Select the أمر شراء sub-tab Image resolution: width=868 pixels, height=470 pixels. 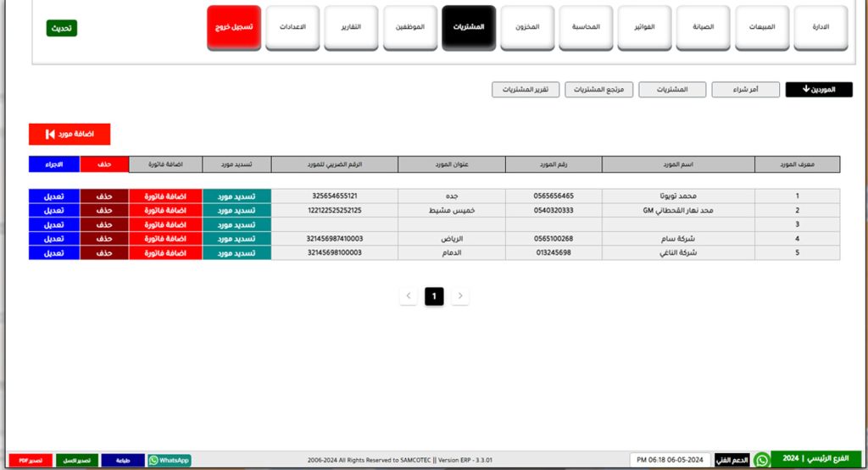(745, 90)
